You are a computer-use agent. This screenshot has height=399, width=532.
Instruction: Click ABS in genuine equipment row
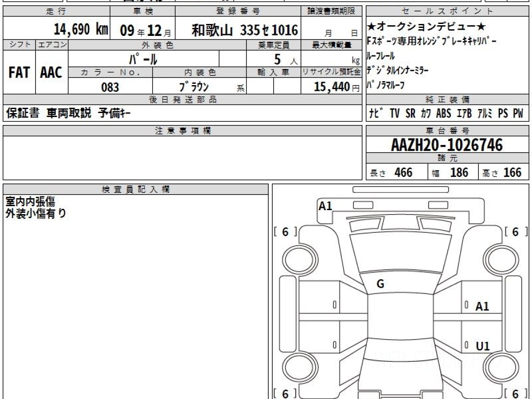click(443, 113)
